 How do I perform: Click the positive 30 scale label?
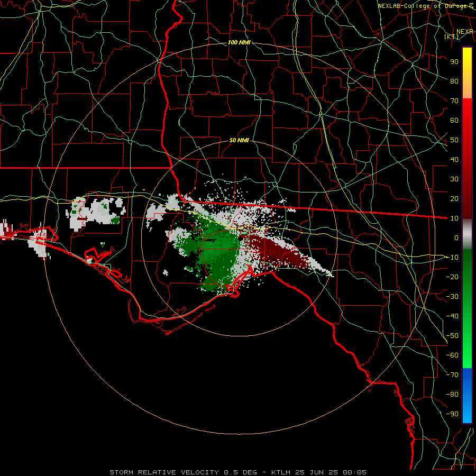coord(454,179)
